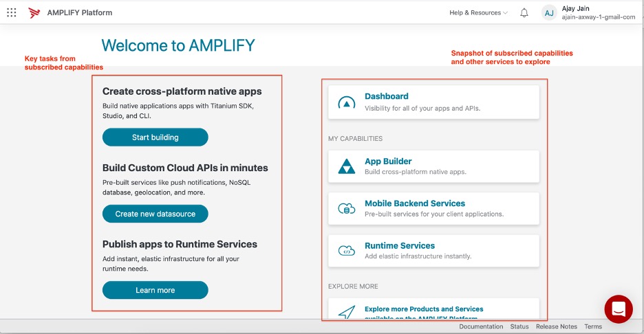Click the Dashboard gauge icon
Image resolution: width=644 pixels, height=334 pixels.
click(347, 102)
